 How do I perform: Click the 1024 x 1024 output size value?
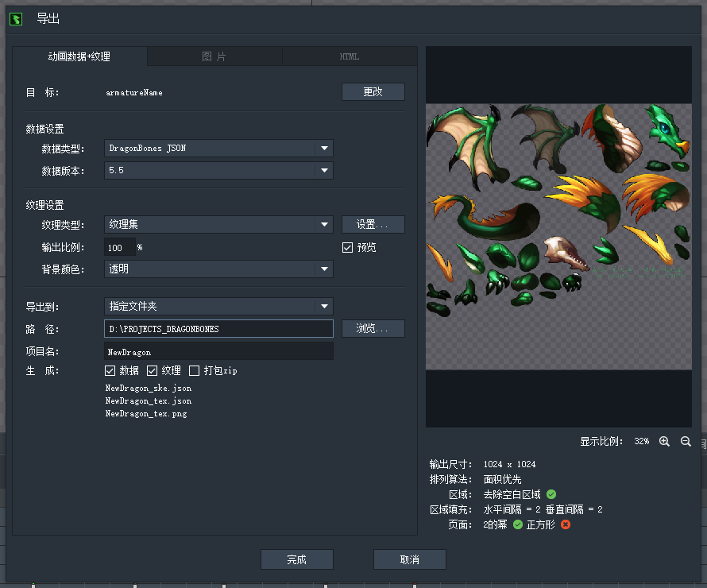point(509,464)
